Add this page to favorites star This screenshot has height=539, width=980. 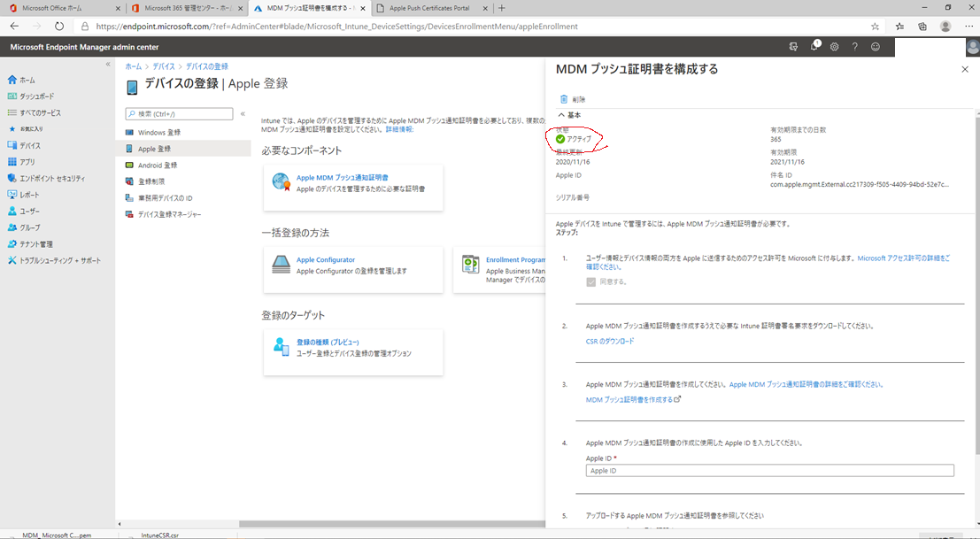pos(875,27)
